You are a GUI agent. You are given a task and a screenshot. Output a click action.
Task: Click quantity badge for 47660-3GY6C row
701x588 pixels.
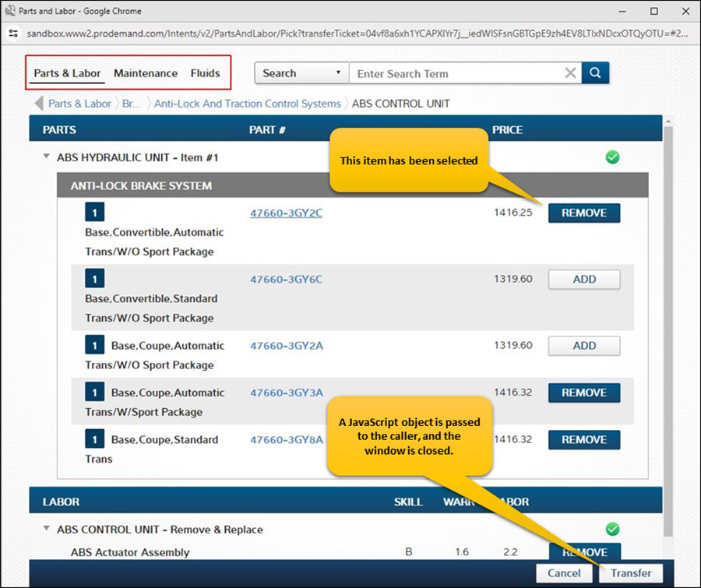pos(94,279)
